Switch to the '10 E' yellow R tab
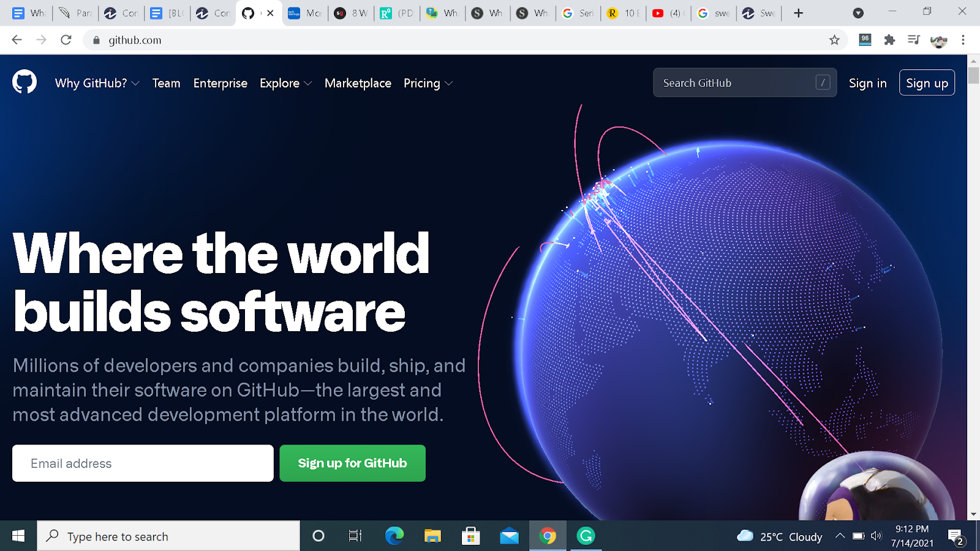The width and height of the screenshot is (980, 551). (x=622, y=13)
